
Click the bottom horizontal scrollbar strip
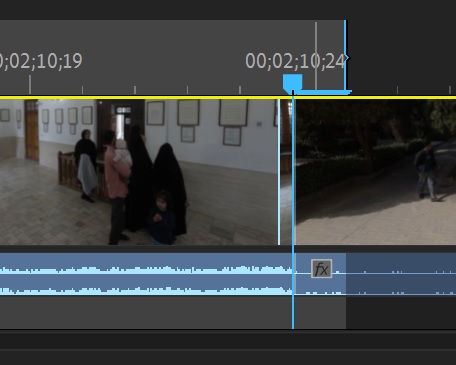click(228, 340)
